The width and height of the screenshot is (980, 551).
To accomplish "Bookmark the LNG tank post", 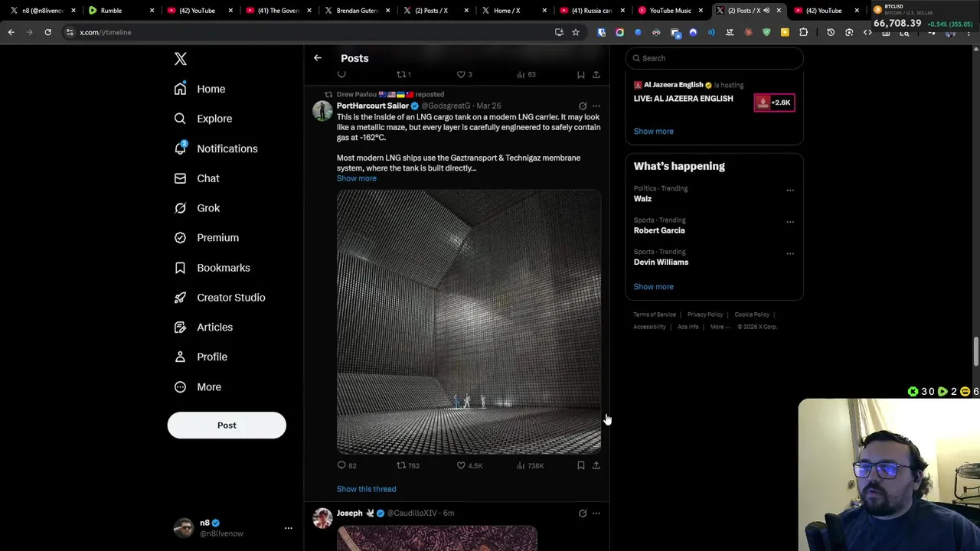I will (x=581, y=465).
